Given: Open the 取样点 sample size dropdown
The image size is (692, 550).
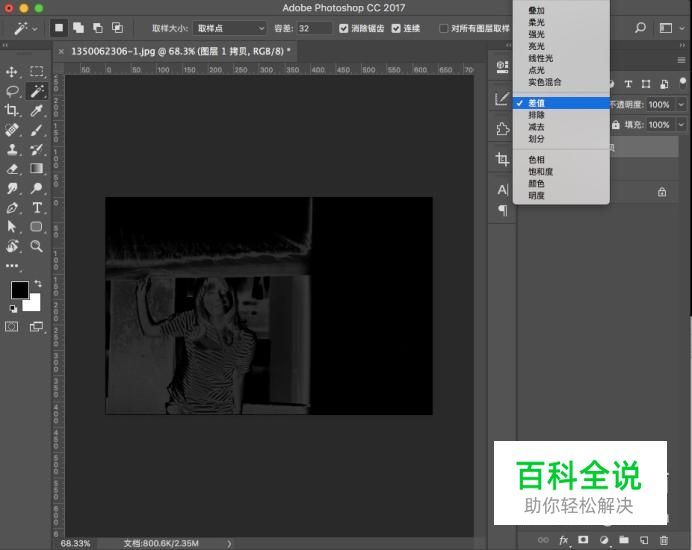Looking at the screenshot, I should tap(230, 29).
